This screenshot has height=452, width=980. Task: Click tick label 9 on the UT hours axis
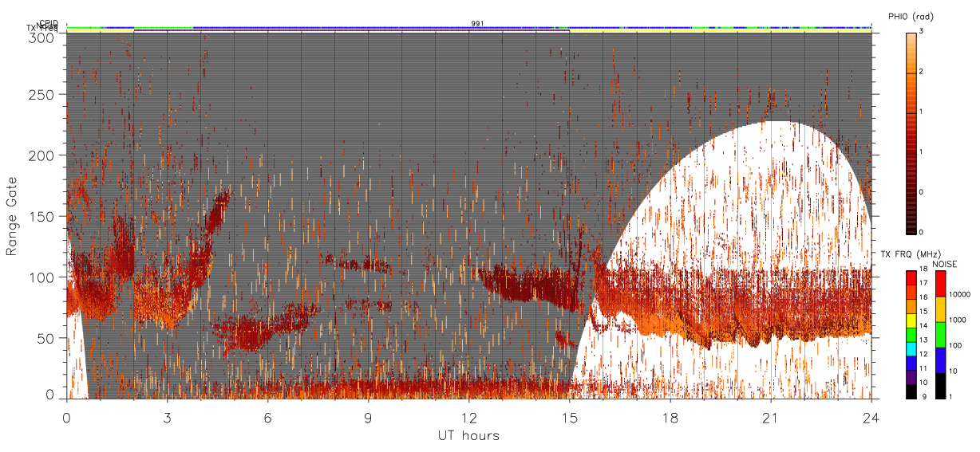tap(368, 417)
